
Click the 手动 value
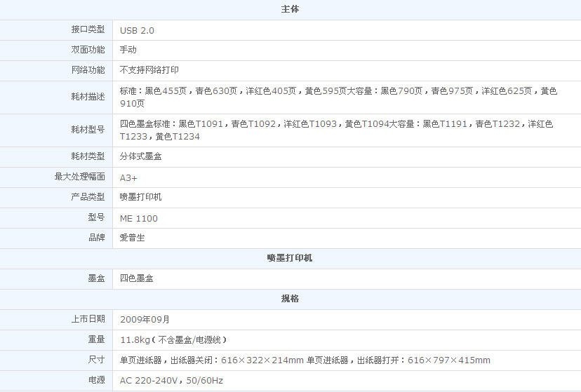pos(128,50)
